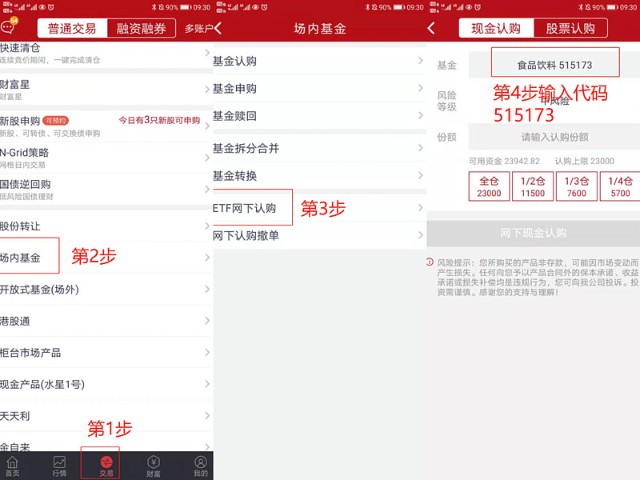Open the 行情 market chart icon
The image size is (640, 480).
[59, 466]
